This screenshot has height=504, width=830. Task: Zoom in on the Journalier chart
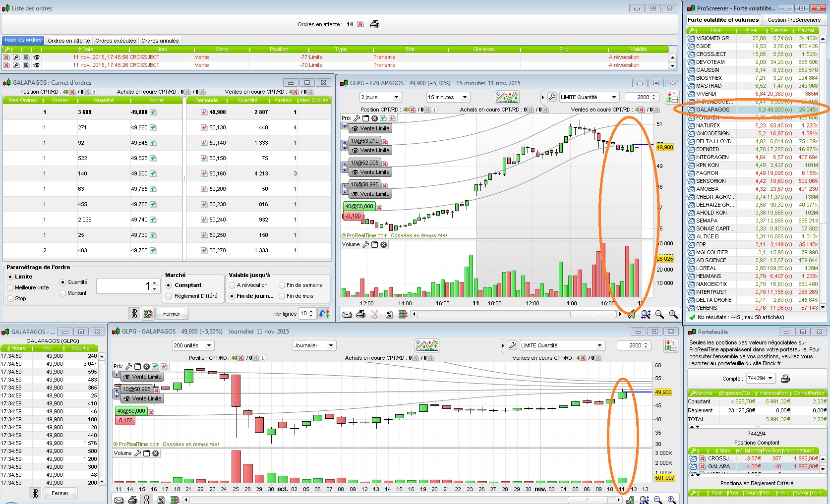pyautogui.click(x=672, y=500)
